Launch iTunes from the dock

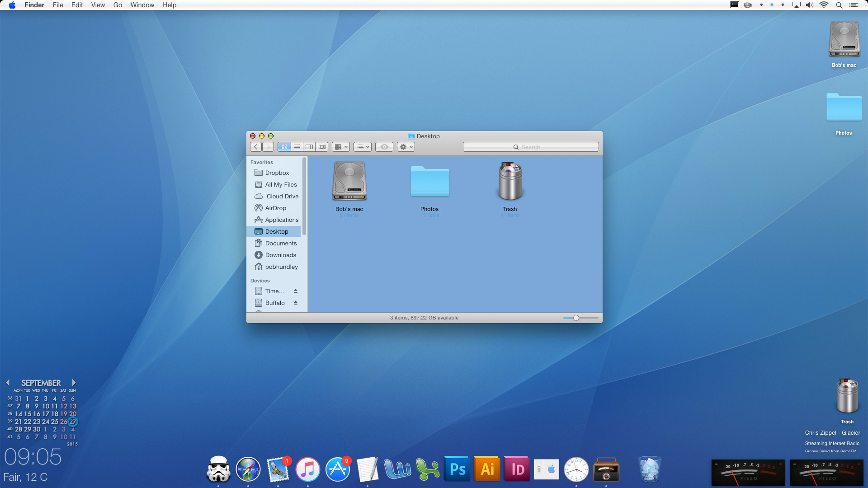(308, 469)
